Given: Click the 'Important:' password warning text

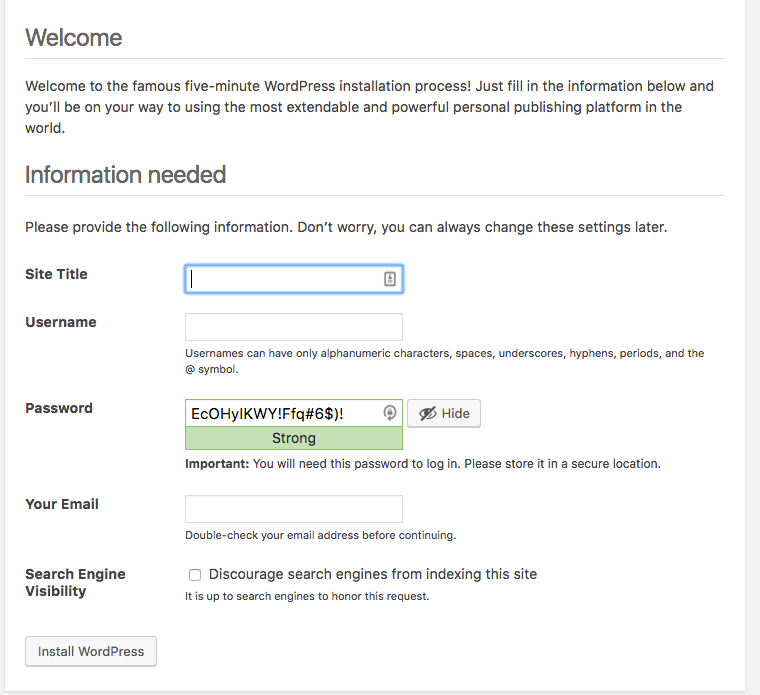Looking at the screenshot, I should pos(423,464).
